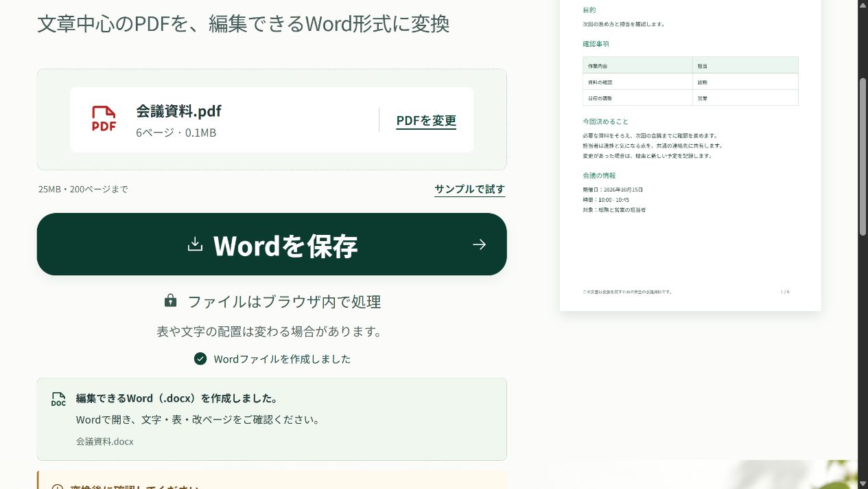Click the note 表や文字の配置は変わる場合があります。
Image resolution: width=868 pixels, height=489 pixels.
coord(269,332)
